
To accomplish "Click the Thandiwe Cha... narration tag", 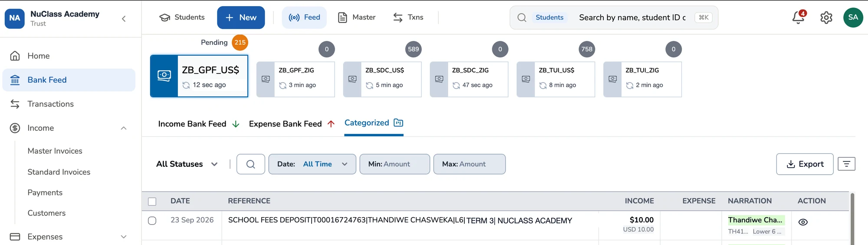I will (756, 220).
